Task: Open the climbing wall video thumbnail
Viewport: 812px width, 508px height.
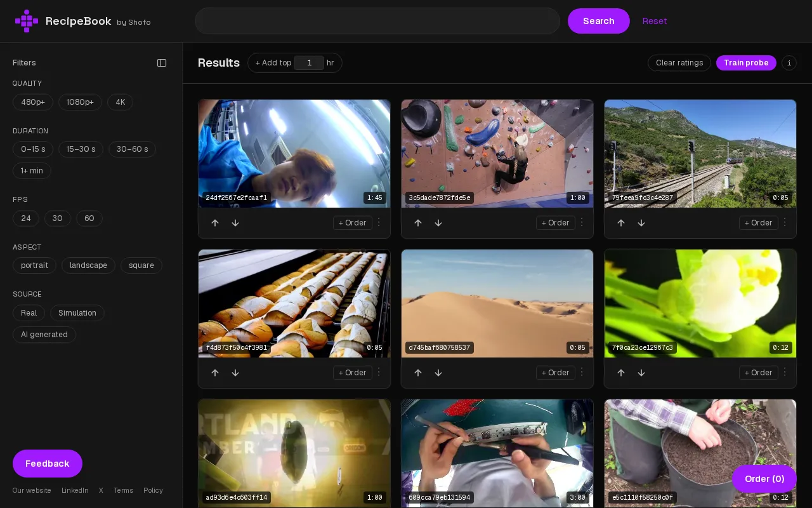Action: (x=497, y=154)
